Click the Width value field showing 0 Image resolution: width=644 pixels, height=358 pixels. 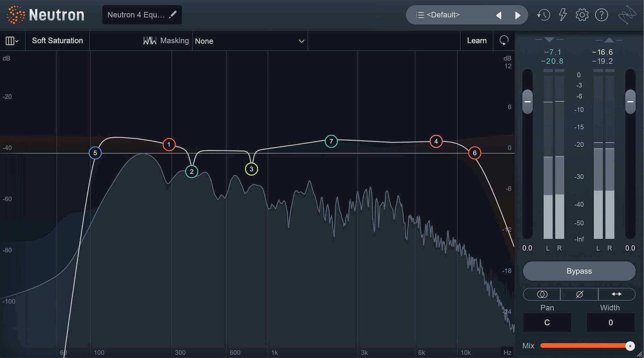tap(611, 323)
